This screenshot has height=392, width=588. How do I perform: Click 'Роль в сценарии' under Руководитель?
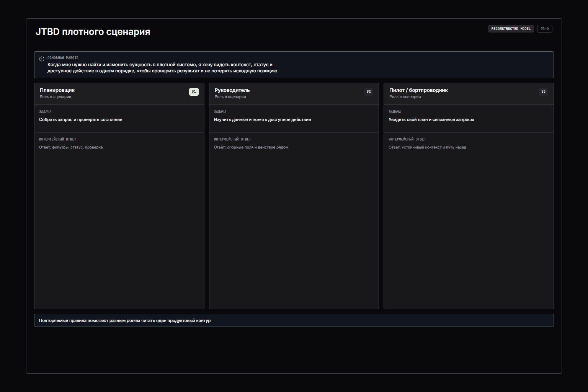click(230, 97)
